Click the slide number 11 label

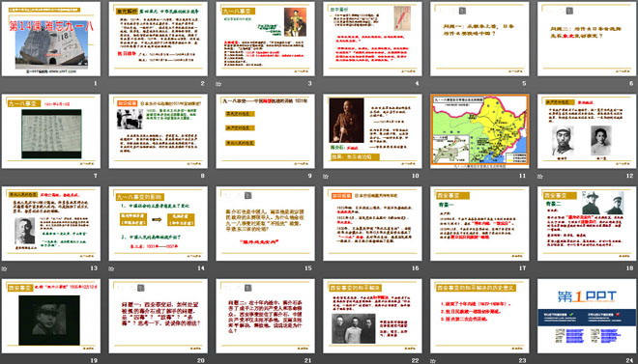[523, 176]
